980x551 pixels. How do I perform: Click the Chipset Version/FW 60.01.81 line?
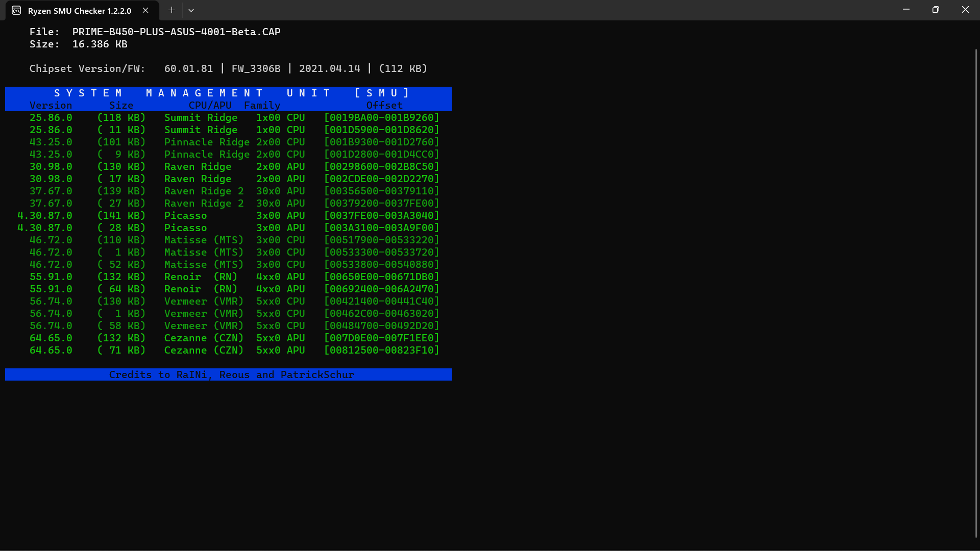pyautogui.click(x=189, y=68)
